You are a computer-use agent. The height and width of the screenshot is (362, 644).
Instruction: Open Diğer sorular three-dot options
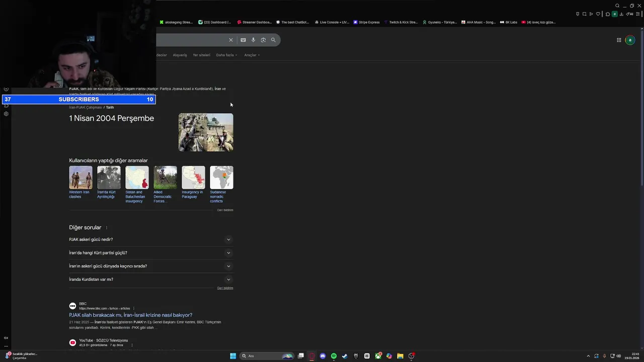click(x=107, y=228)
